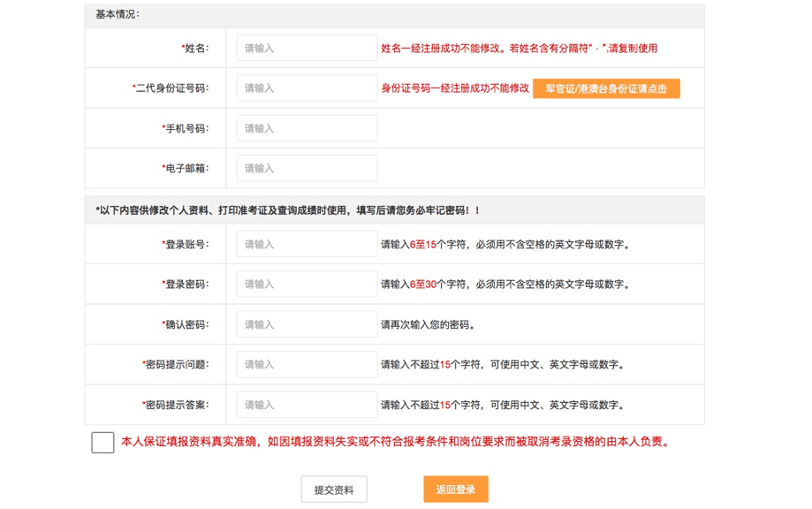
Task: Click the 姓名 input field
Action: coord(307,49)
